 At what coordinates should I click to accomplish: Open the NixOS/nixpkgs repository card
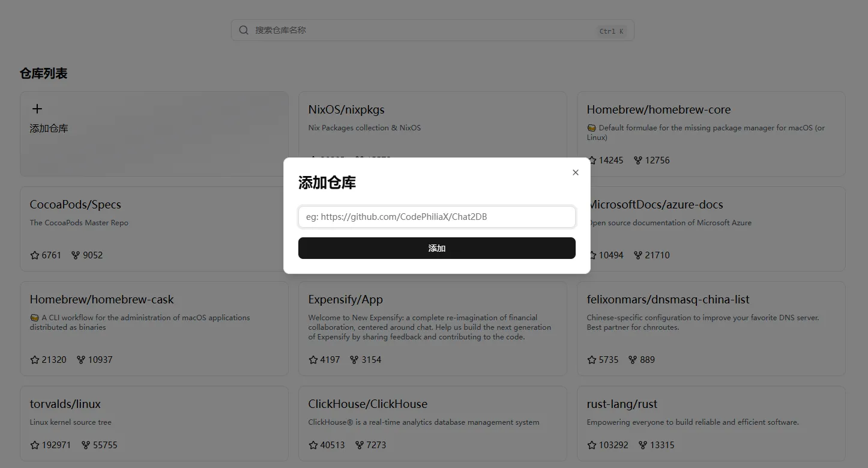(x=346, y=110)
